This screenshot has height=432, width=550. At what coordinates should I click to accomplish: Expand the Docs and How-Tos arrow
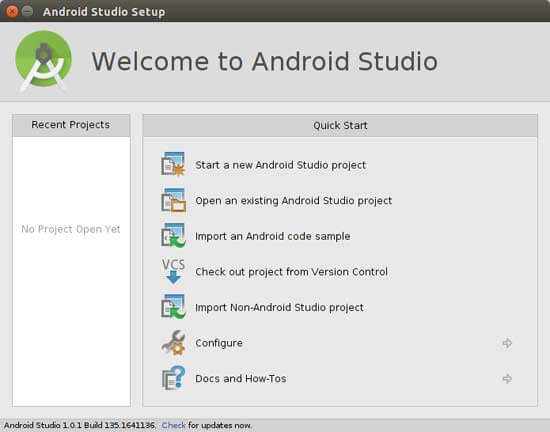pos(507,378)
